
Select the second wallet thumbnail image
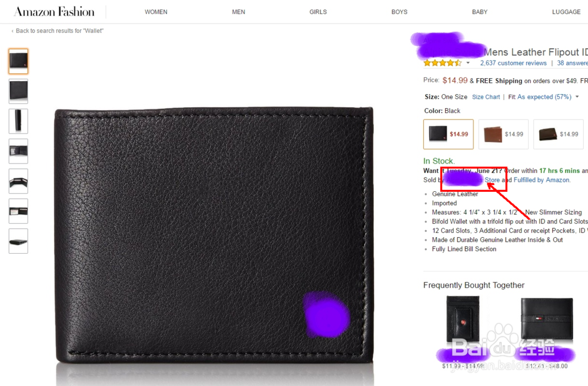(18, 91)
